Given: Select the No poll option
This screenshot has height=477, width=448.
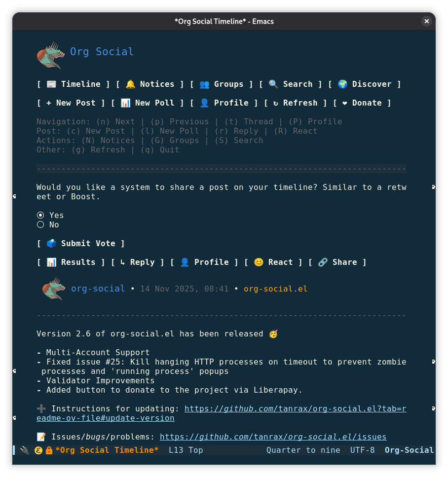Looking at the screenshot, I should click(x=40, y=225).
